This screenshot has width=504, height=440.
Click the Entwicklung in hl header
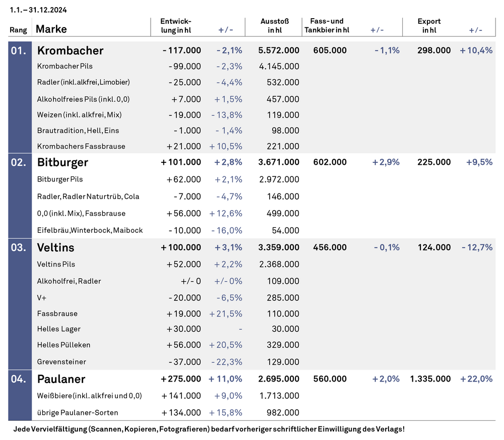[x=176, y=26]
